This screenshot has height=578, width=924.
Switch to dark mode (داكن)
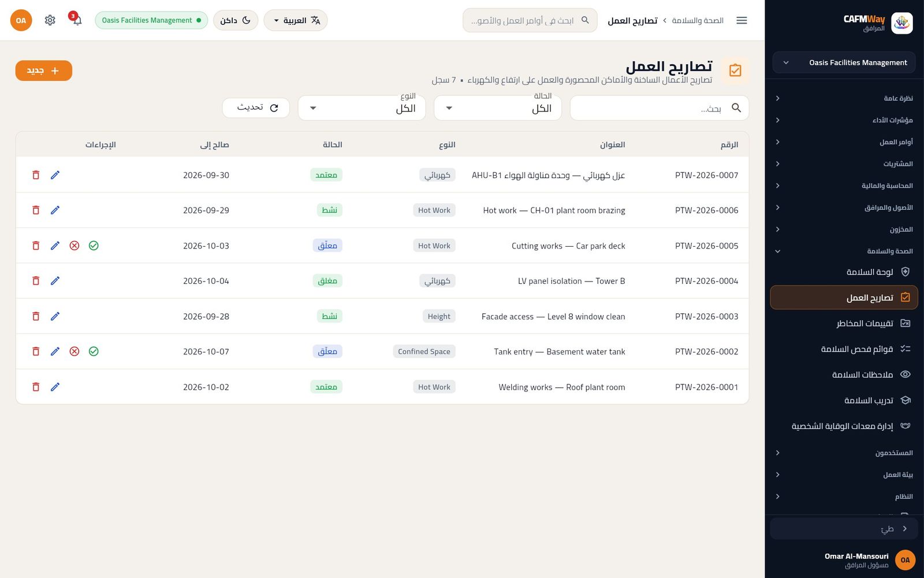236,20
